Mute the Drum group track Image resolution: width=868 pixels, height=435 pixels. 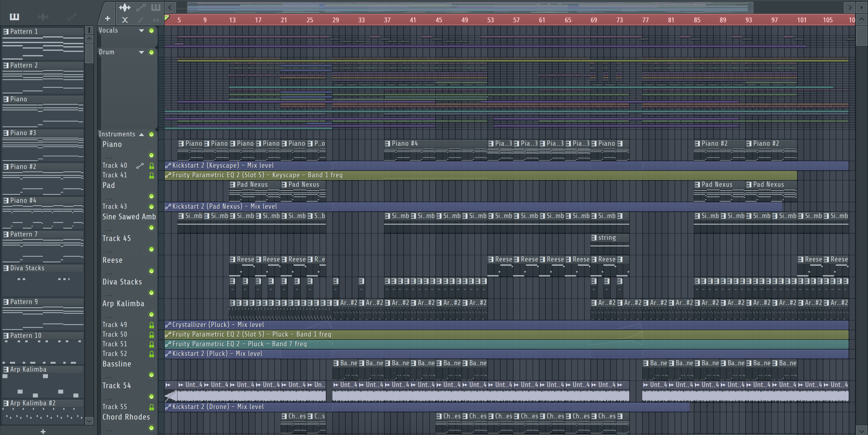pos(152,52)
